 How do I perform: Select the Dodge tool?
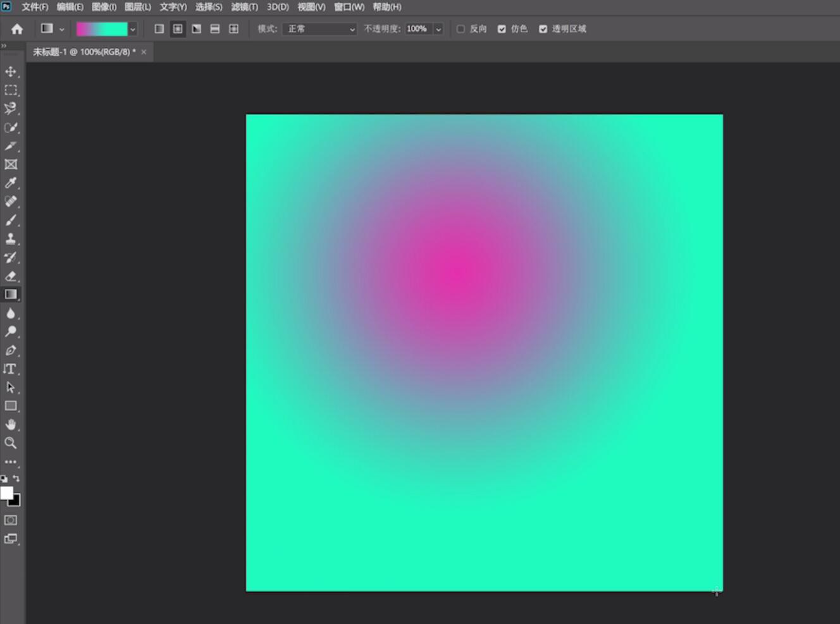[x=11, y=332]
